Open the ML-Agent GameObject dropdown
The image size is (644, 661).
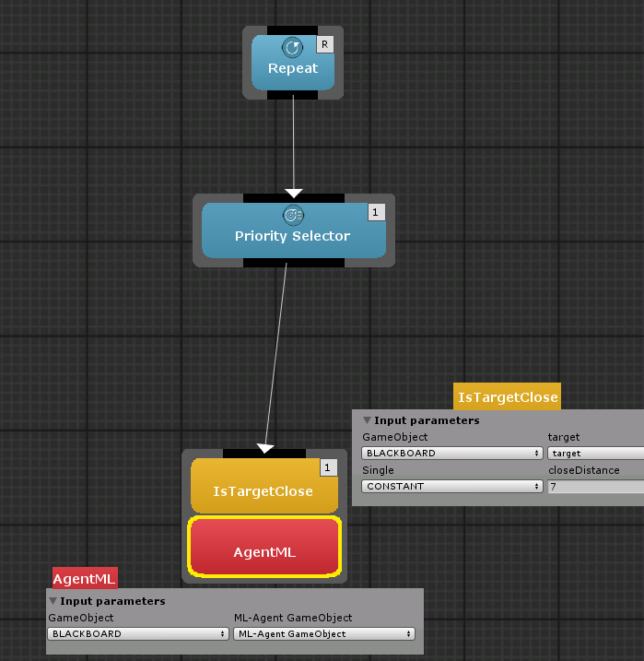tap(324, 633)
